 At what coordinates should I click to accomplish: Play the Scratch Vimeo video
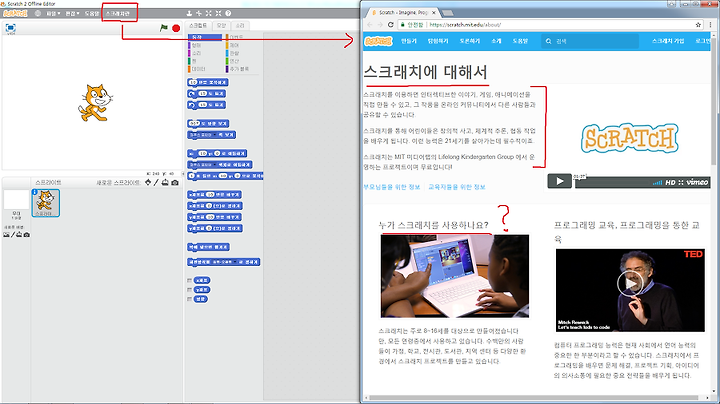point(559,181)
